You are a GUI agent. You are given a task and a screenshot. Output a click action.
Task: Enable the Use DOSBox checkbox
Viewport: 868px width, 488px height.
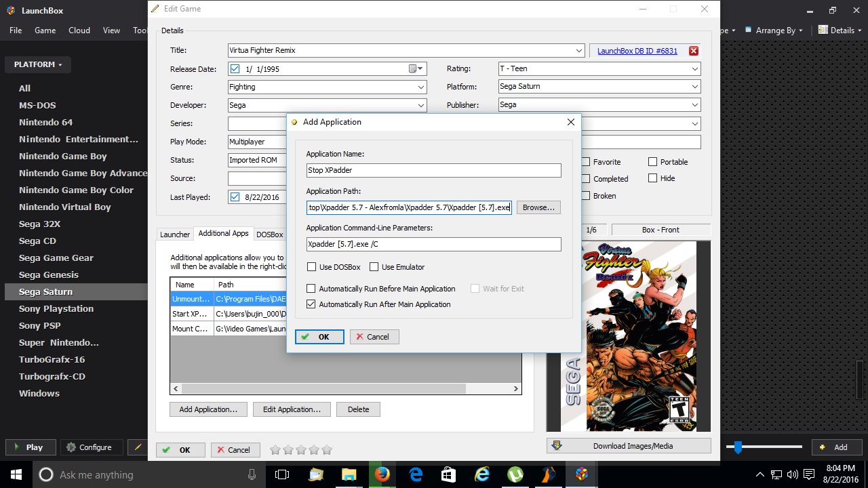click(x=311, y=267)
